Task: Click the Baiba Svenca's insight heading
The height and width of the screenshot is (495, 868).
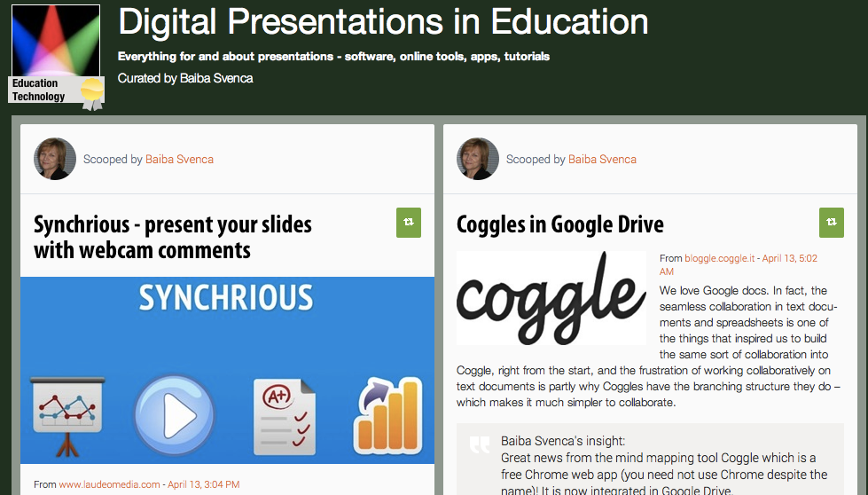Action: tap(563, 441)
